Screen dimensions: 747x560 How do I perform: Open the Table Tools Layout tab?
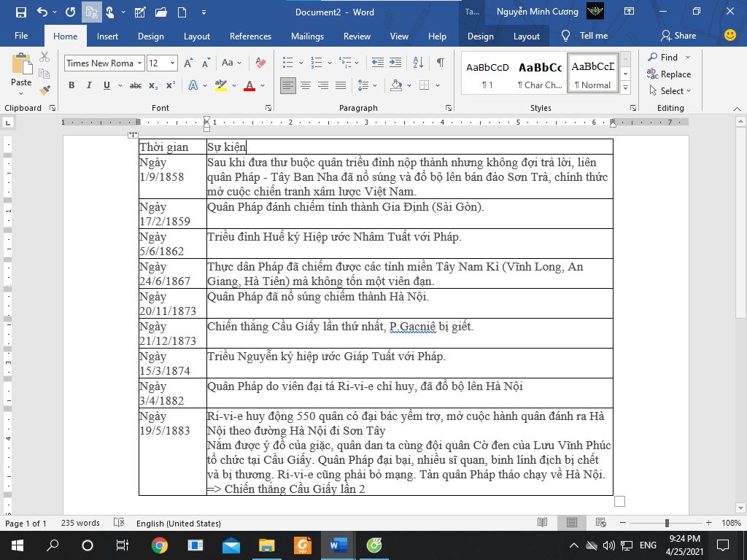[527, 36]
